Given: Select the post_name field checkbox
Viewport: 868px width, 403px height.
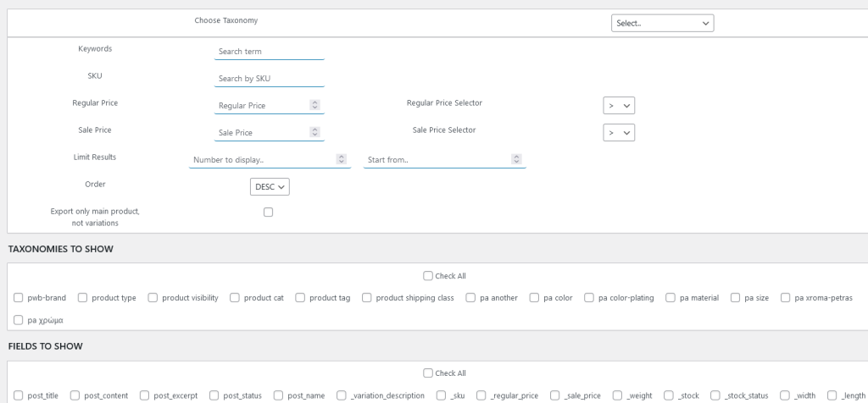Looking at the screenshot, I should coord(278,395).
